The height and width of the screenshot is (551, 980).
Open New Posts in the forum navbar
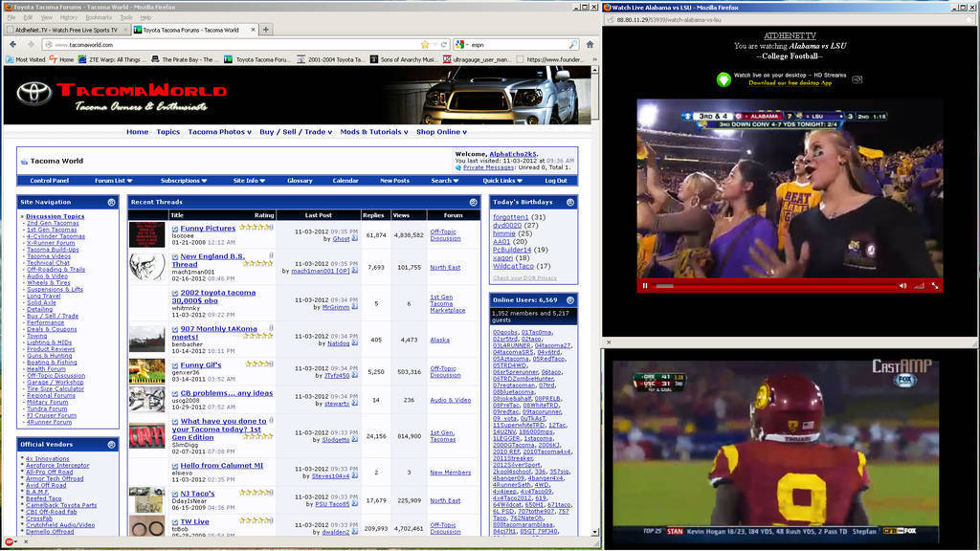(394, 181)
